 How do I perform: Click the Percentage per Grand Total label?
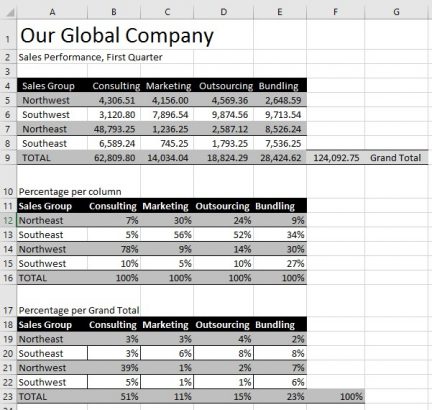coord(79,310)
